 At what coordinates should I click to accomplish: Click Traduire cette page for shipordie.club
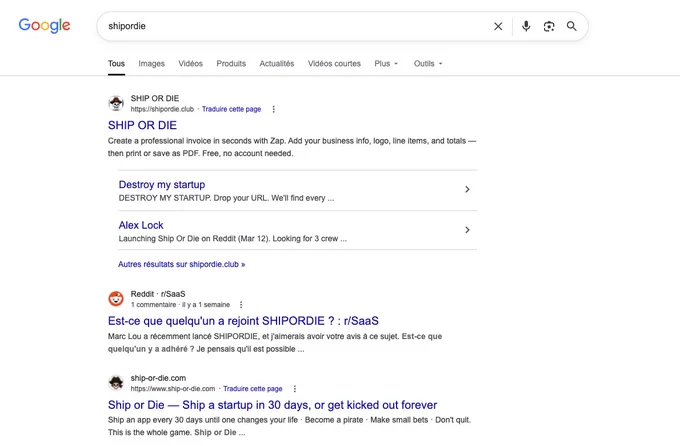[x=231, y=109]
